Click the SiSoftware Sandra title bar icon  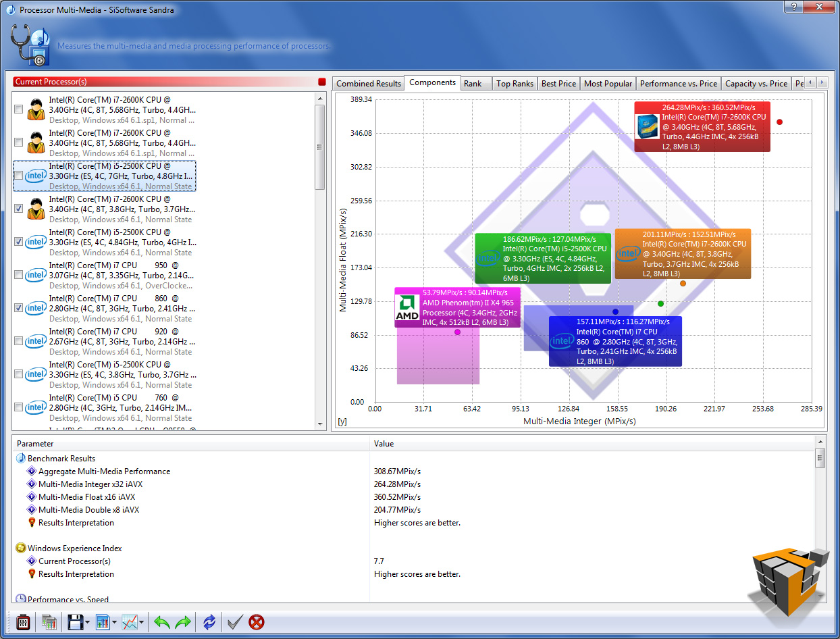10,10
